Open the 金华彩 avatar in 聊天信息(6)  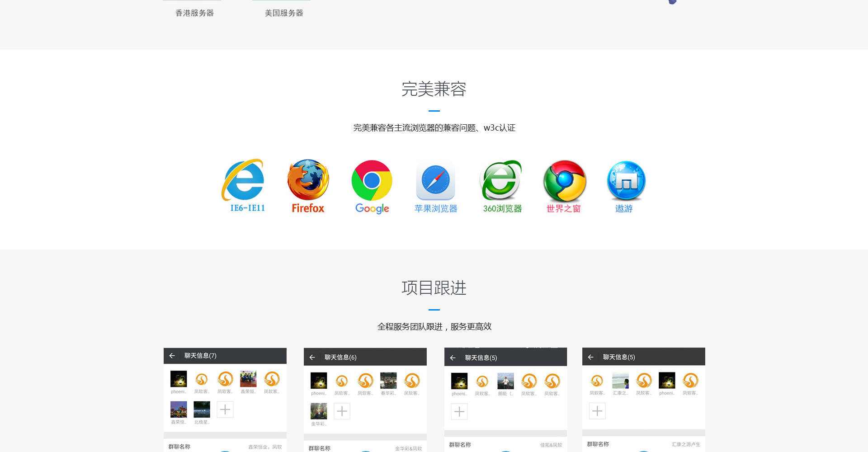(x=319, y=411)
